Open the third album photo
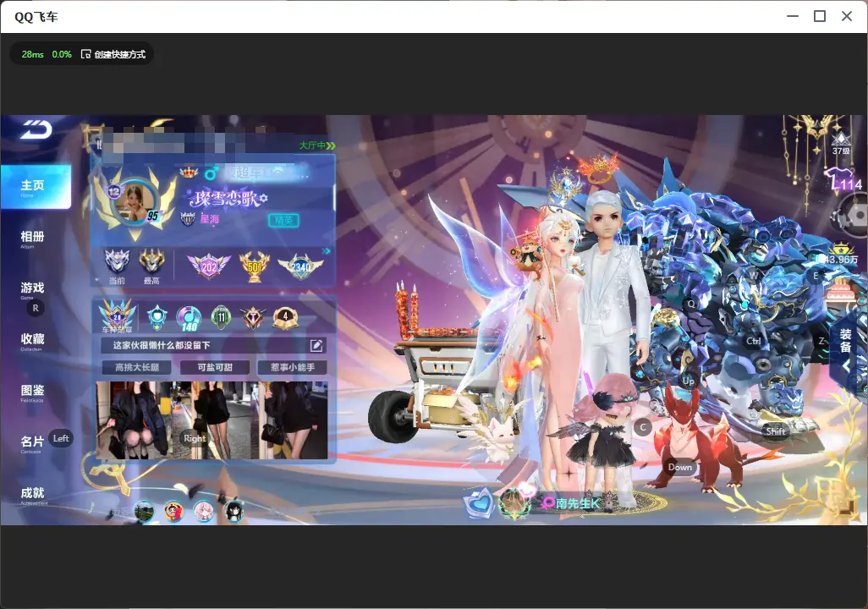 [x=294, y=420]
